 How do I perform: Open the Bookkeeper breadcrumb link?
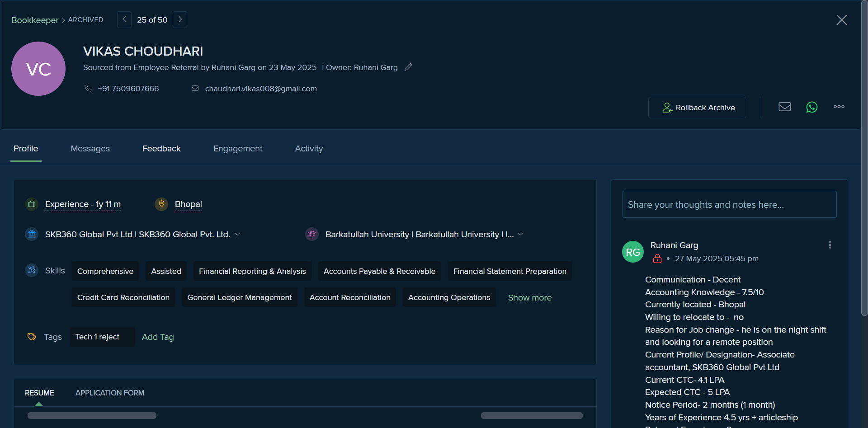(x=35, y=20)
